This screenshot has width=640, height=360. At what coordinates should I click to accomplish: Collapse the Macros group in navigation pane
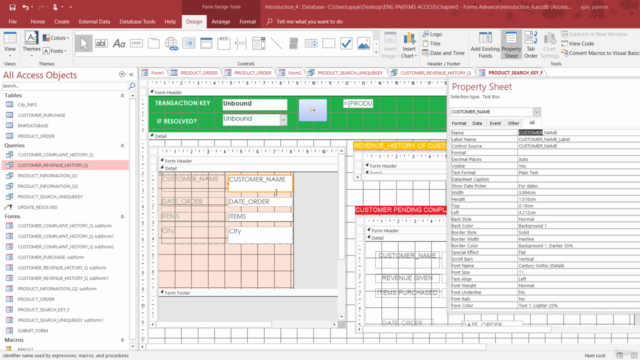click(x=122, y=340)
